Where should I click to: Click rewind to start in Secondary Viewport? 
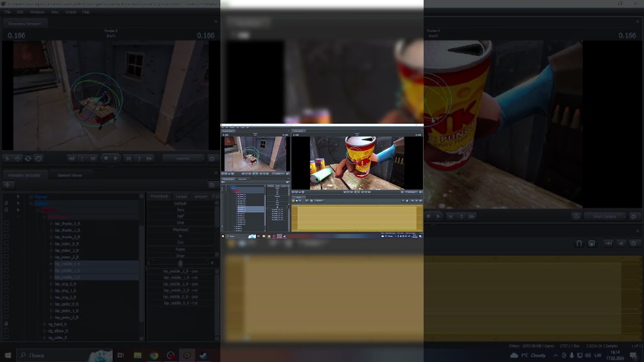[72, 158]
